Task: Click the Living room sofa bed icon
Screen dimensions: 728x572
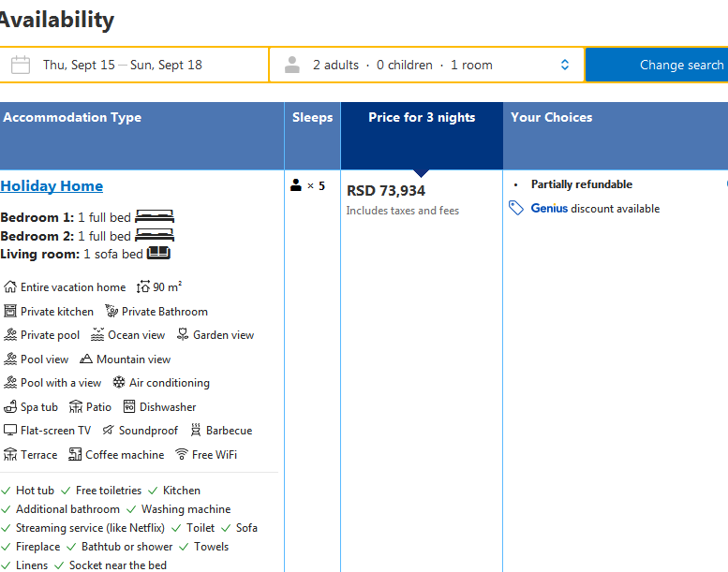Action: coord(158,254)
